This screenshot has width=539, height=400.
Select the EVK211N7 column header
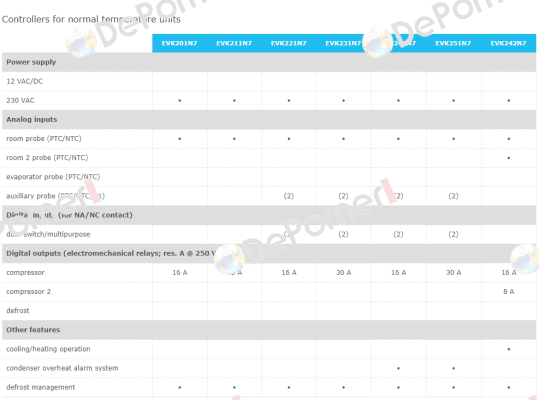coord(234,43)
